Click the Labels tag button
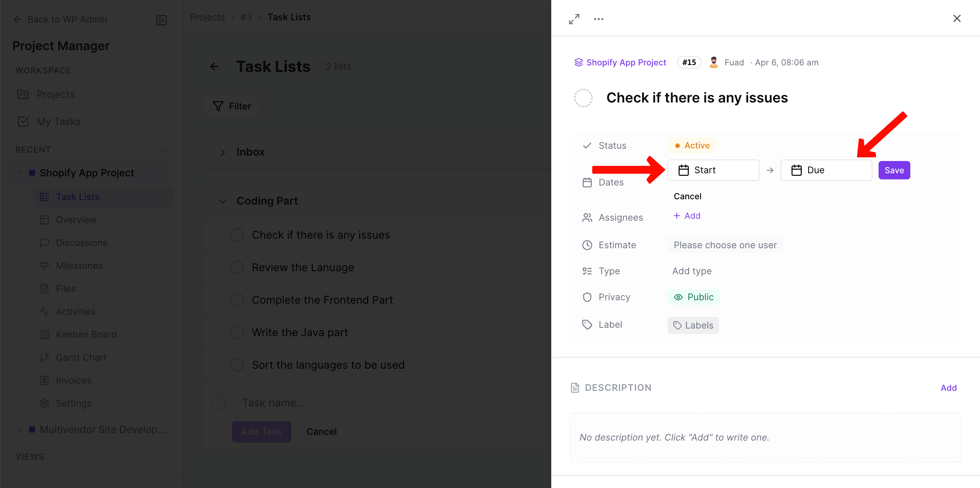The width and height of the screenshot is (980, 488). 693,325
